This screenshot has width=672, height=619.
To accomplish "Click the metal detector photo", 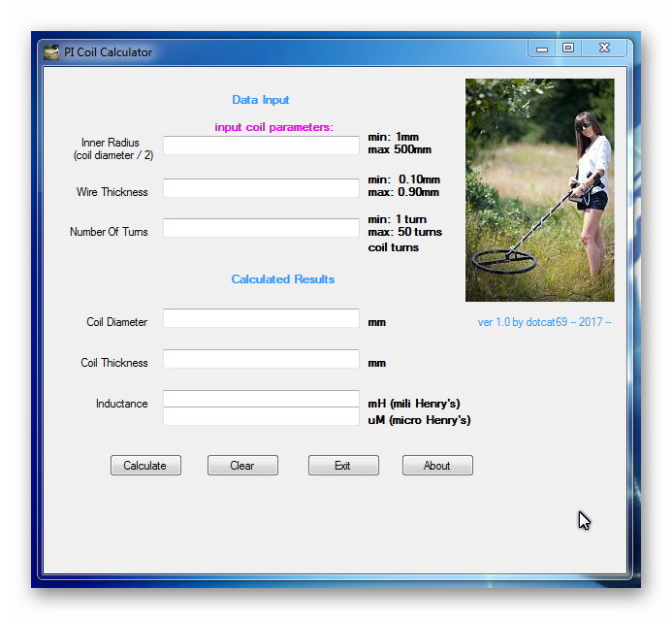I will tap(540, 190).
